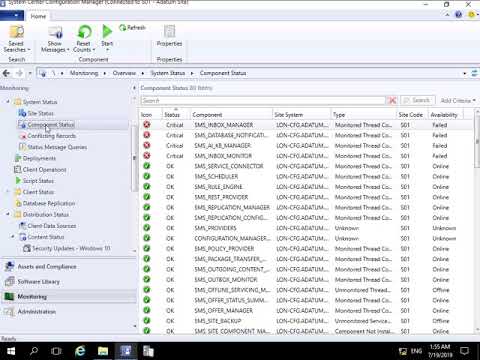Open Reset Counts ribbon button
This screenshot has width=480, height=360.
coord(84,39)
